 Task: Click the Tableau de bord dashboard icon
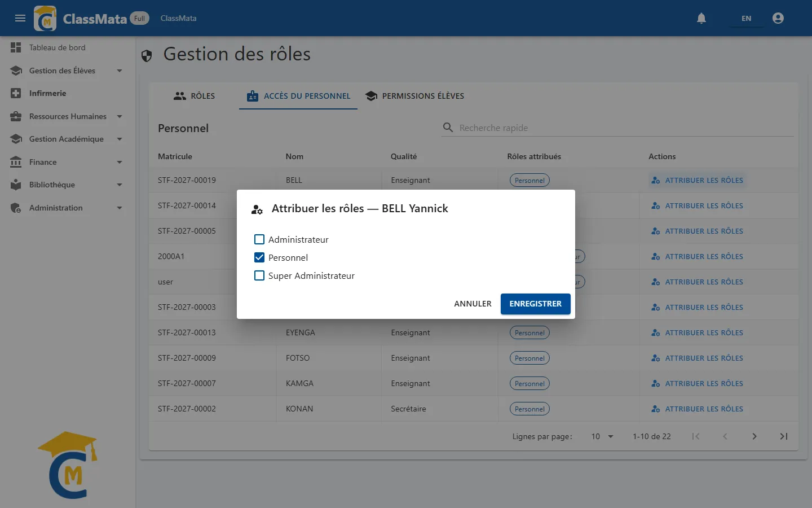click(16, 47)
